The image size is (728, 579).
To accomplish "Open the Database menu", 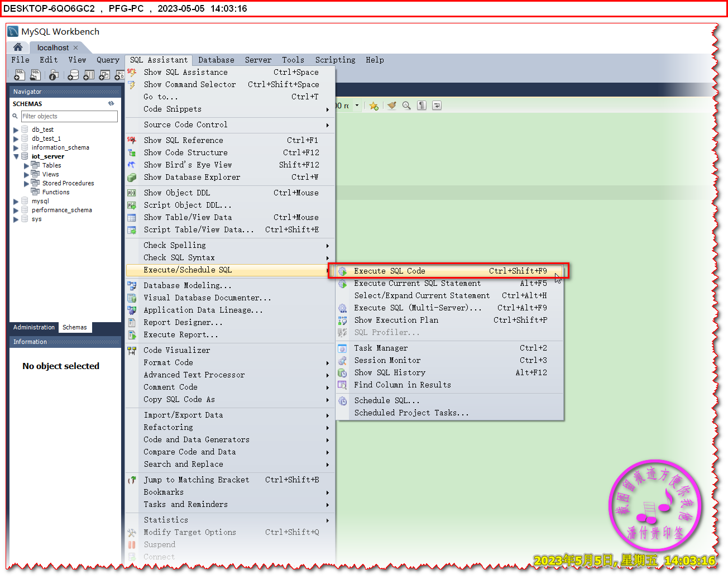I will (x=216, y=60).
